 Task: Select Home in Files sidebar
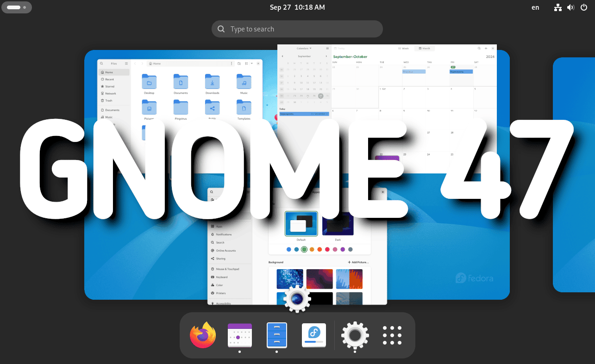click(x=114, y=72)
